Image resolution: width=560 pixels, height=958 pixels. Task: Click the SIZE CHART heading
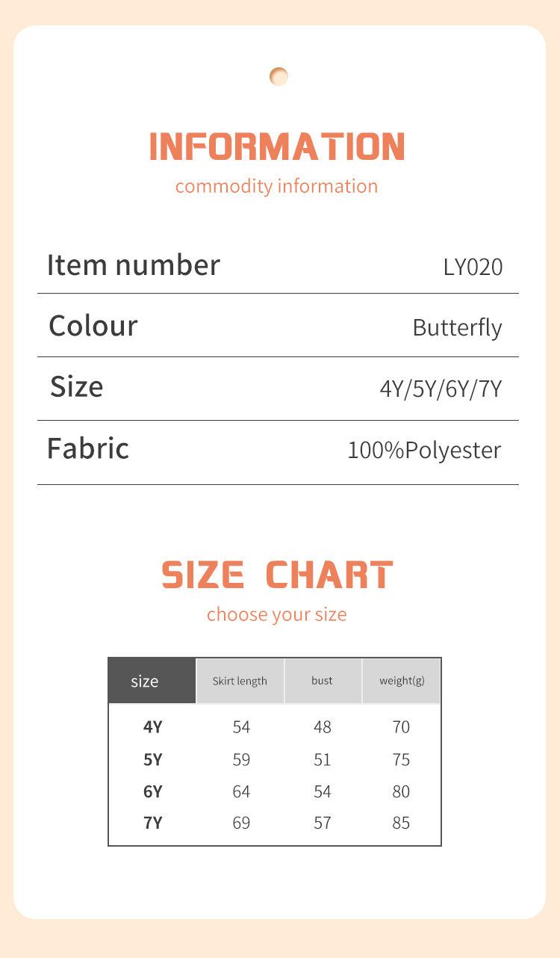tap(277, 575)
